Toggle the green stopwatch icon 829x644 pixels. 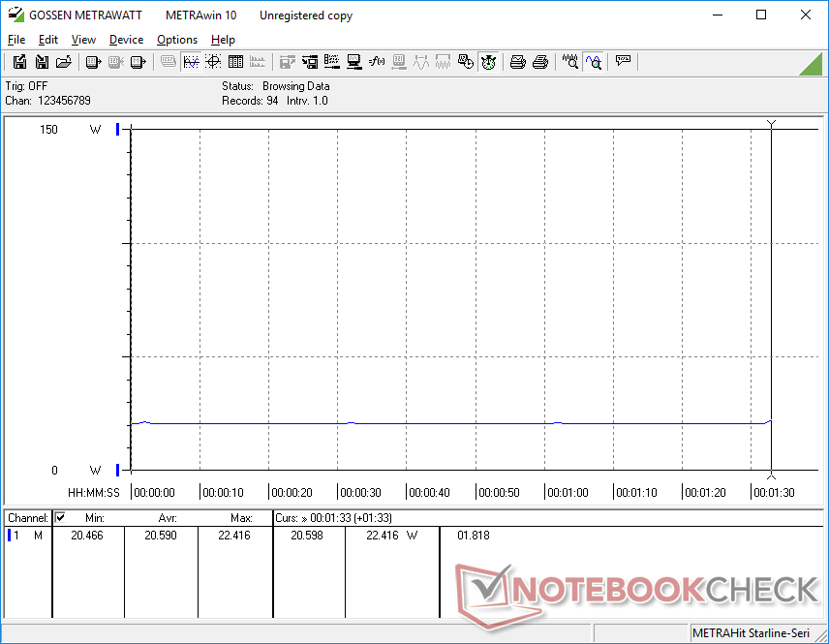click(488, 62)
